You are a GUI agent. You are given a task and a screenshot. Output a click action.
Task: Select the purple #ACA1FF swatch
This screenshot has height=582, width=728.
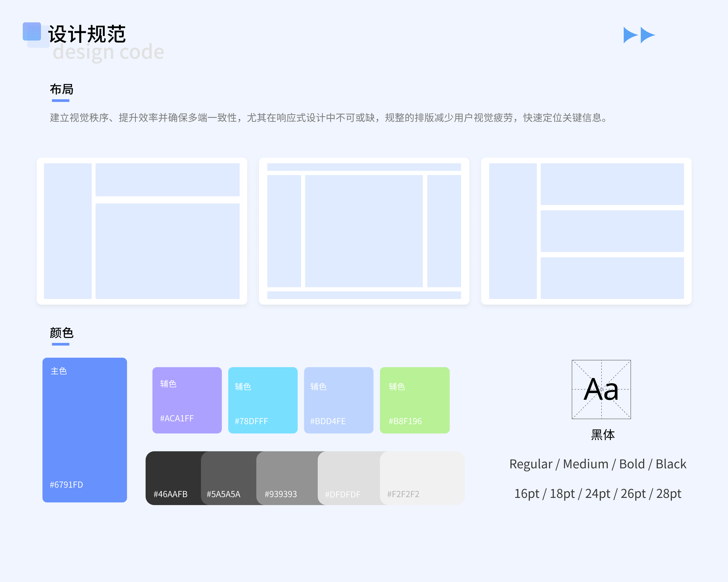click(x=187, y=400)
